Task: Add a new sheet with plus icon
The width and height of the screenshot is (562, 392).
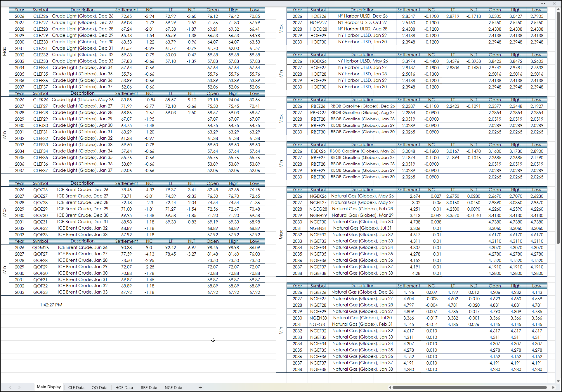Action: pos(200,387)
